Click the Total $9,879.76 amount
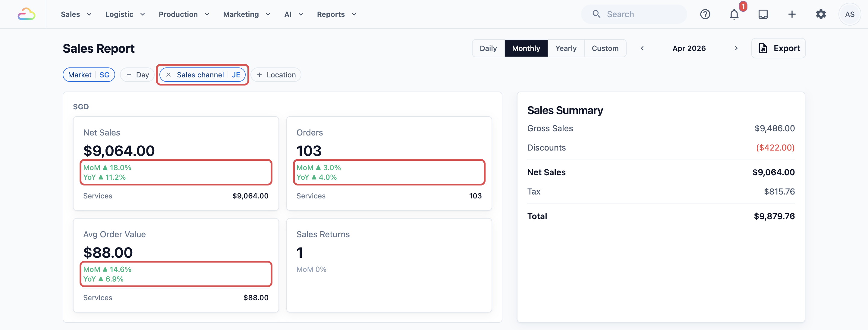This screenshot has width=868, height=330. (774, 216)
